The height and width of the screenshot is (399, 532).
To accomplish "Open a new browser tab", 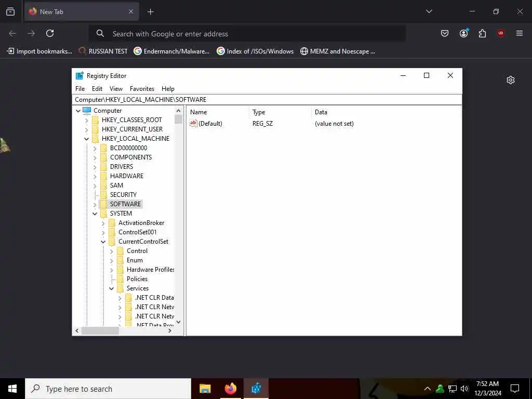I will [150, 12].
